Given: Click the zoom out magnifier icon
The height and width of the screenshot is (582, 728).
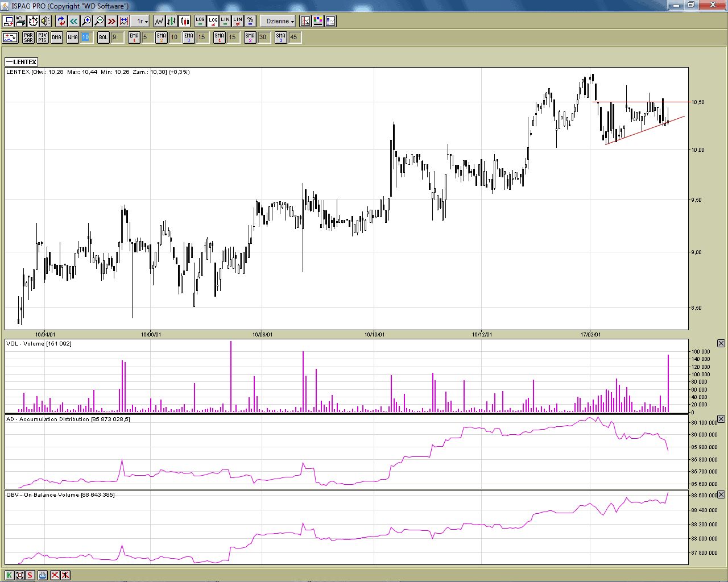Looking at the screenshot, I should click(x=99, y=21).
